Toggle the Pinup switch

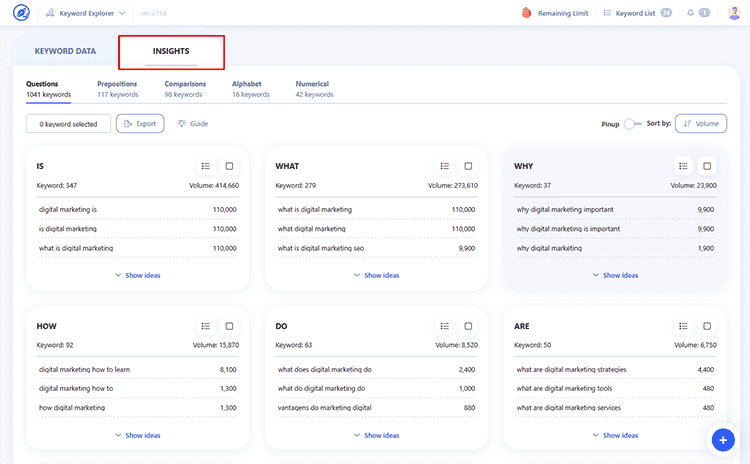632,124
